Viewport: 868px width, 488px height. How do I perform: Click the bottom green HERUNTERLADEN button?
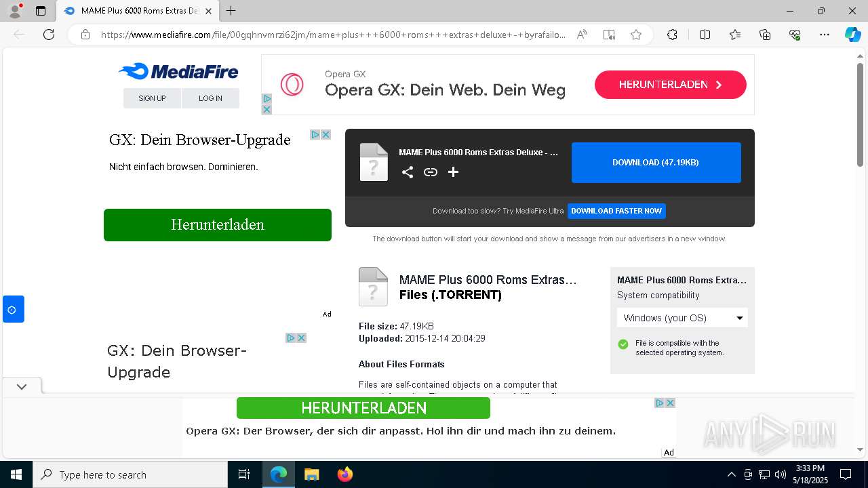363,408
